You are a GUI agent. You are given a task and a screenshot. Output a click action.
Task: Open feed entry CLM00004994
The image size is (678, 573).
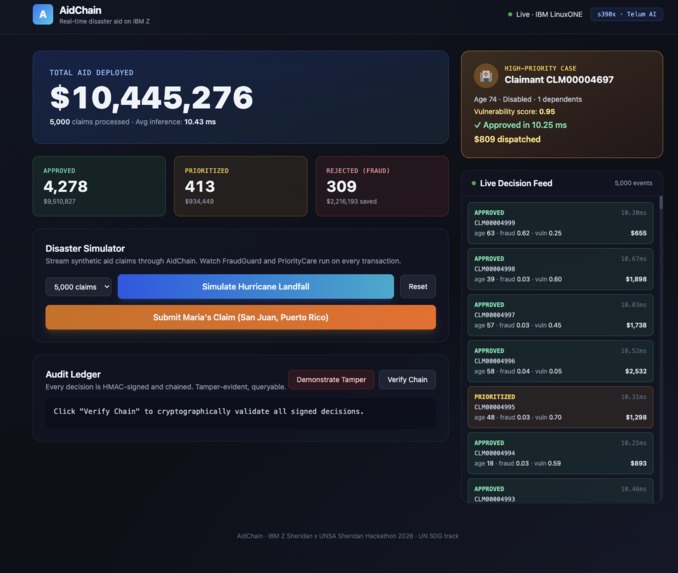point(560,453)
